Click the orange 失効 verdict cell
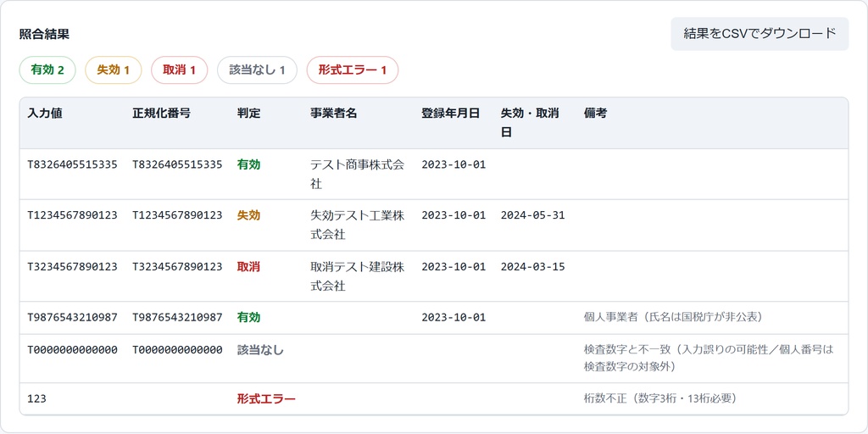The height and width of the screenshot is (434, 868). (x=248, y=215)
